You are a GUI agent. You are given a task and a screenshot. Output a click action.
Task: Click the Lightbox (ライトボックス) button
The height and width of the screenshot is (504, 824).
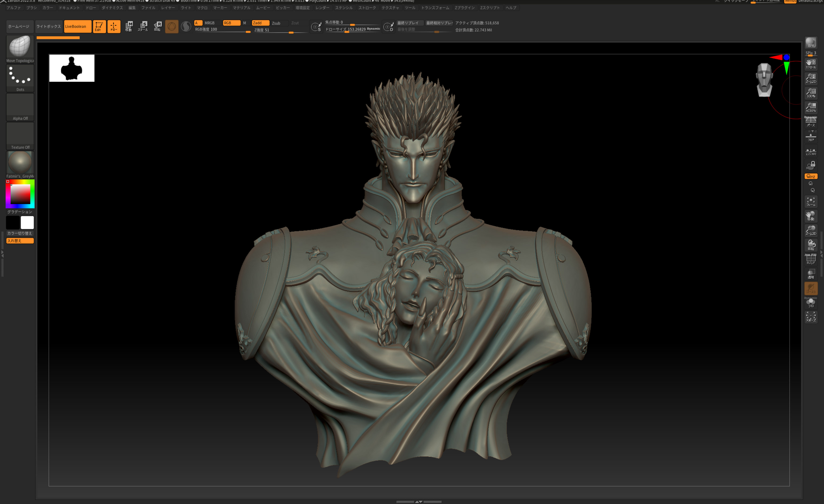48,26
